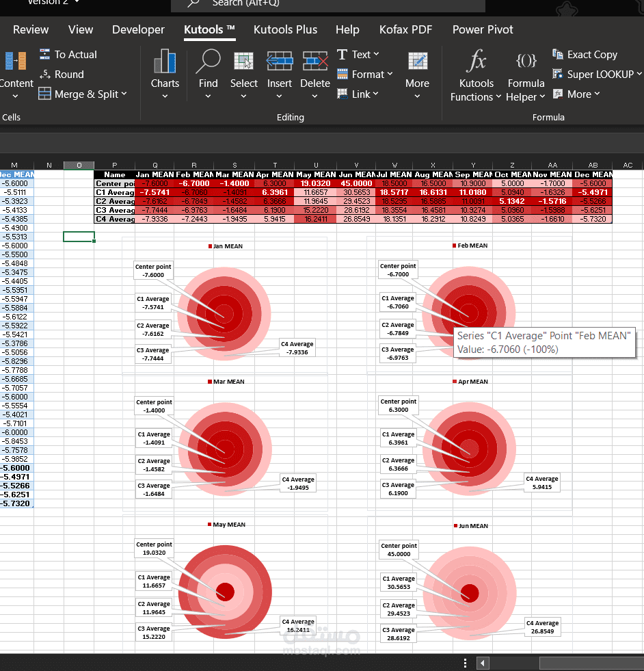Click the Find magnifier icon

tap(208, 61)
